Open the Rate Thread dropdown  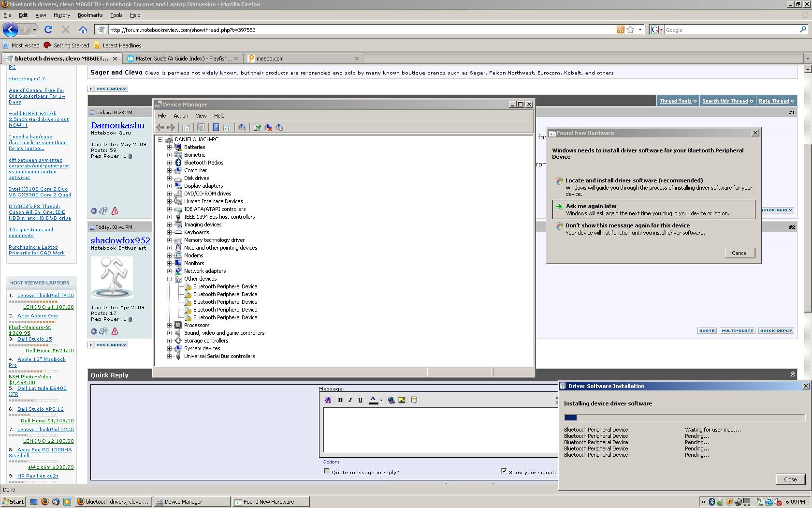776,101
